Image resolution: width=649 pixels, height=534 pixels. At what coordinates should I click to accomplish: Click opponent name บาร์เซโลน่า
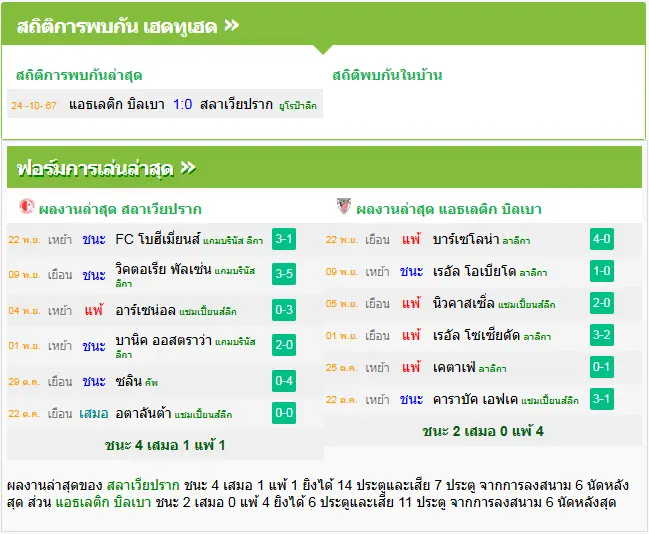[x=466, y=239]
